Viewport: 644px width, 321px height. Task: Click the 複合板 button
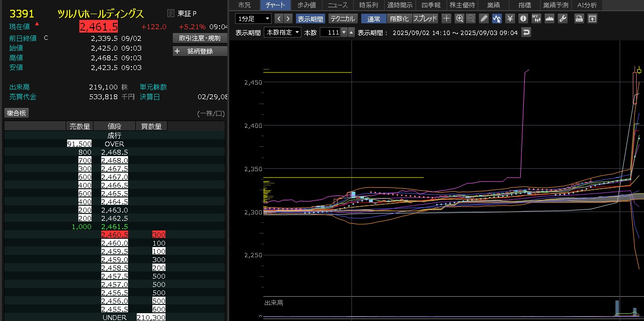tap(17, 113)
